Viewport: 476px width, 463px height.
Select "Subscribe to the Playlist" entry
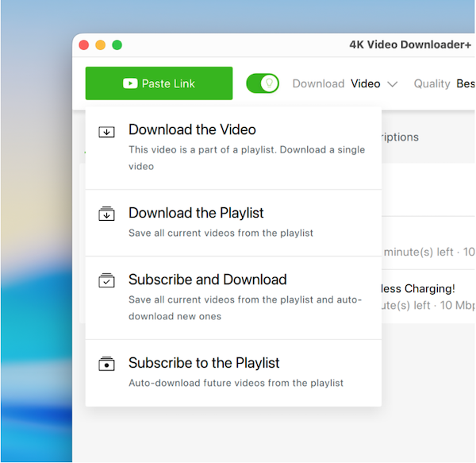(x=204, y=363)
